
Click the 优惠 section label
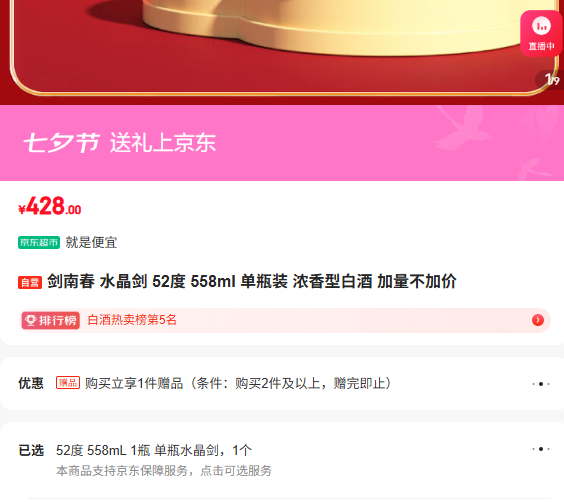point(31,383)
